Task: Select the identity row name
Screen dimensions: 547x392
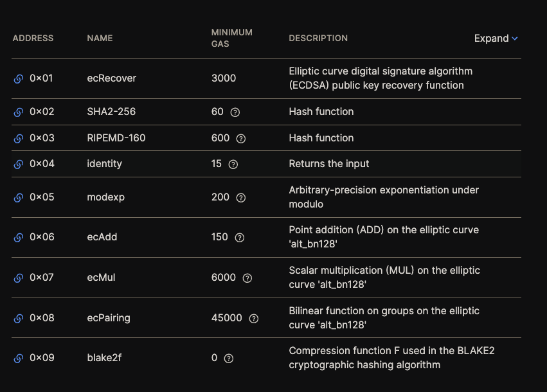Action: [104, 164]
